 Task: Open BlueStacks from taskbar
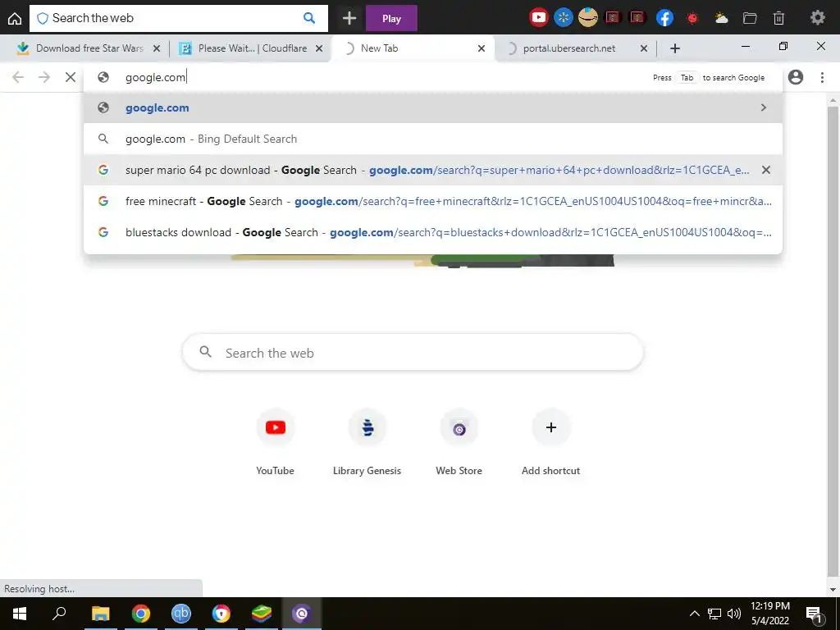[x=262, y=614]
